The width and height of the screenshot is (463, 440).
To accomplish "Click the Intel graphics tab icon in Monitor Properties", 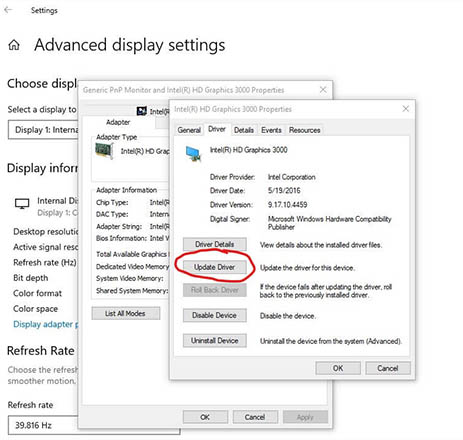I will (142, 111).
